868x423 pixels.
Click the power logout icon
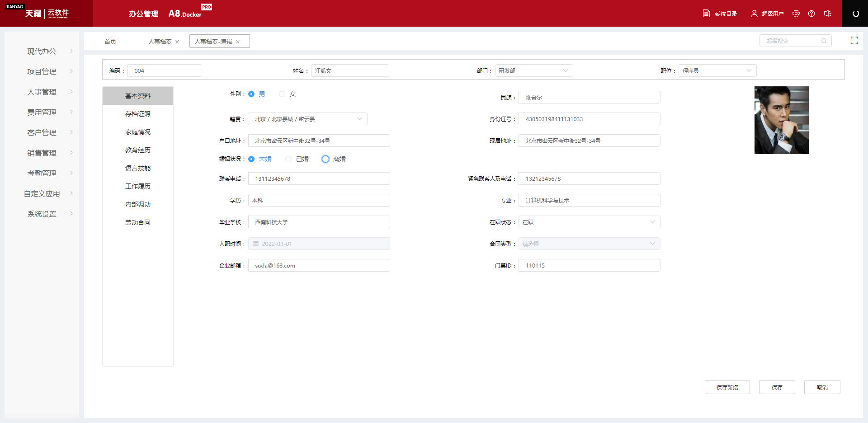(855, 14)
